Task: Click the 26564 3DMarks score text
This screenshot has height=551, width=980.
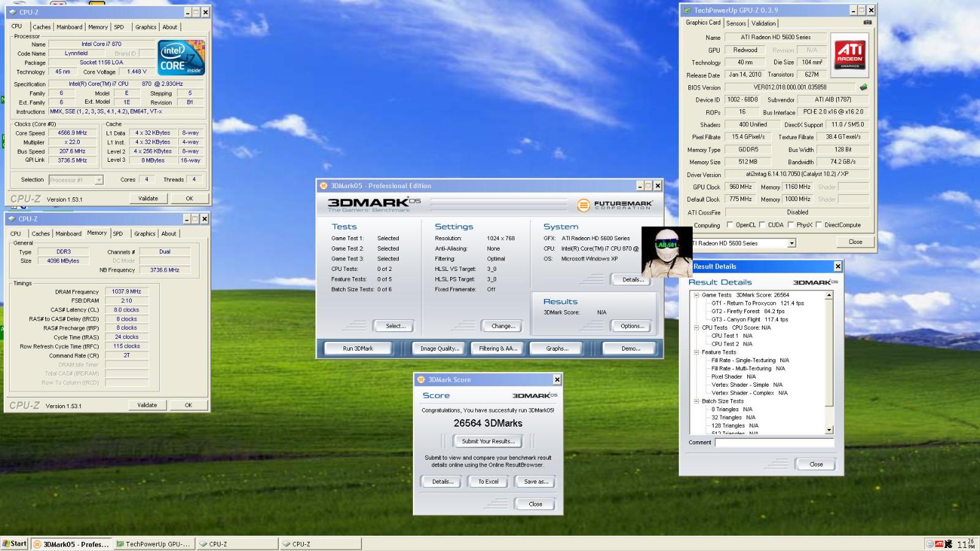Action: click(488, 424)
